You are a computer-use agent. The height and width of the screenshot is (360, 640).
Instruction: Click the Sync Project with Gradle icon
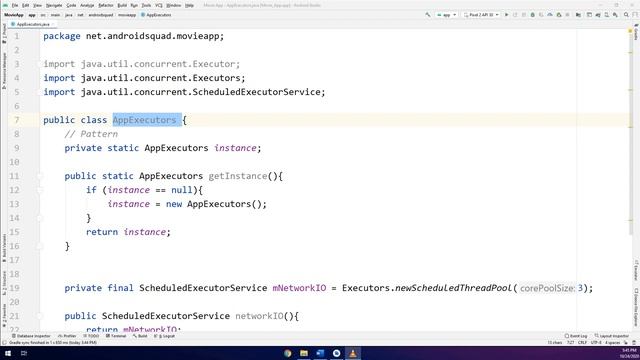tap(598, 15)
